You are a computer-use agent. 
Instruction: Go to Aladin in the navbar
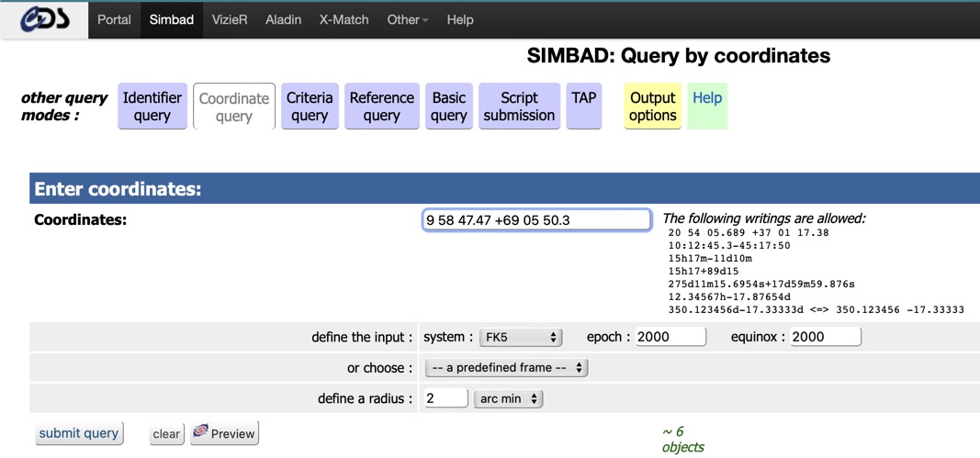pyautogui.click(x=283, y=19)
